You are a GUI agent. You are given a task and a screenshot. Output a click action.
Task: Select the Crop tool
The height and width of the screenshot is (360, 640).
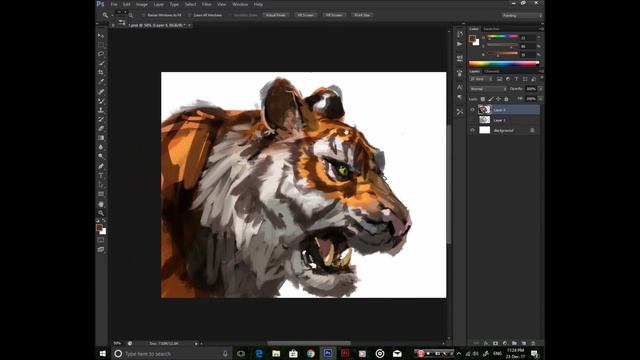(101, 72)
